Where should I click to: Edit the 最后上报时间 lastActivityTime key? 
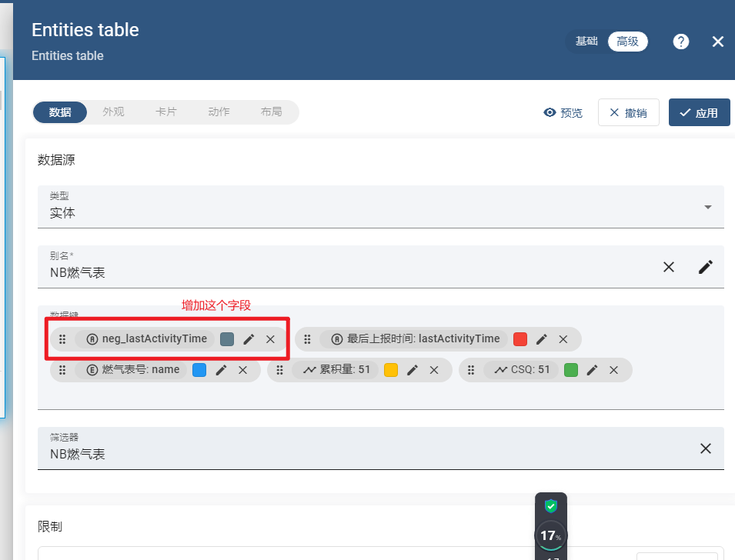tap(541, 339)
